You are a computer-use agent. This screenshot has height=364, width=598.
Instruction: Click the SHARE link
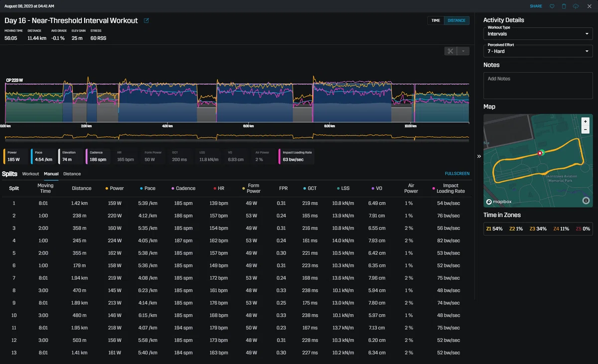536,6
